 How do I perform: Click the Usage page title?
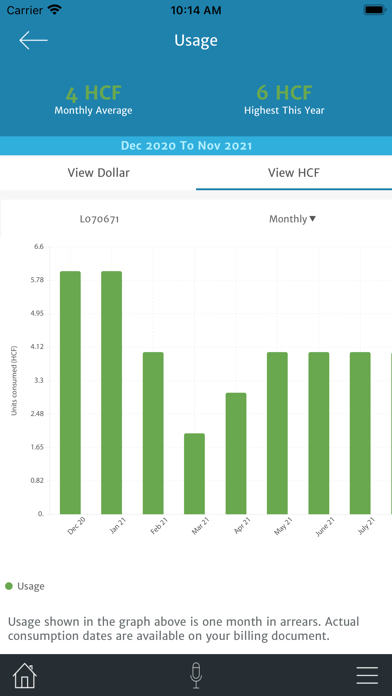pyautogui.click(x=196, y=40)
